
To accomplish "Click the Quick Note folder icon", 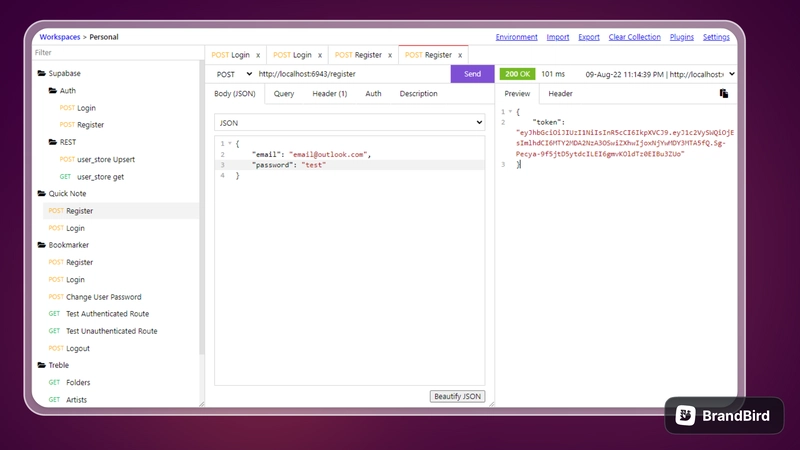I will (42, 193).
